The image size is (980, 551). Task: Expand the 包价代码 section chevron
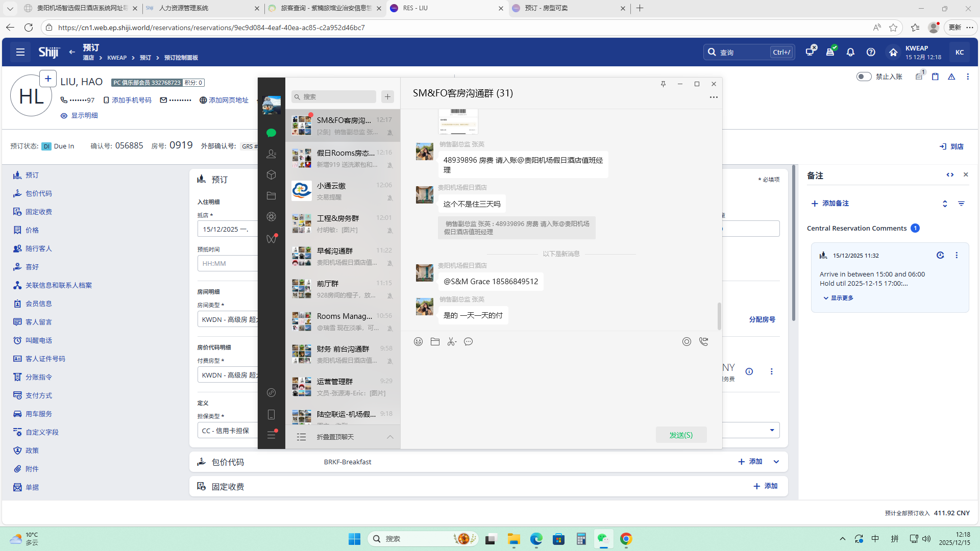pyautogui.click(x=776, y=462)
